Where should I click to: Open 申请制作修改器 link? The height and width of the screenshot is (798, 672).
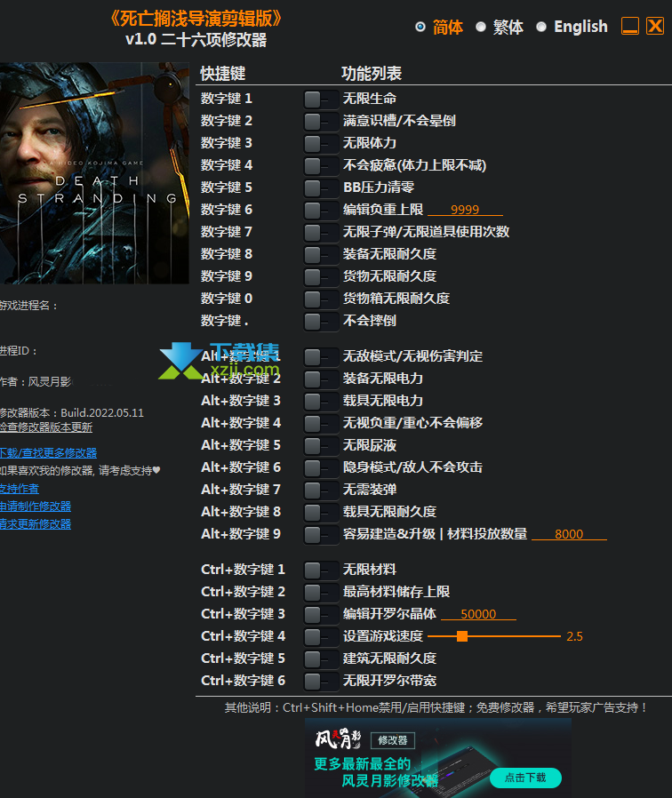(x=36, y=507)
